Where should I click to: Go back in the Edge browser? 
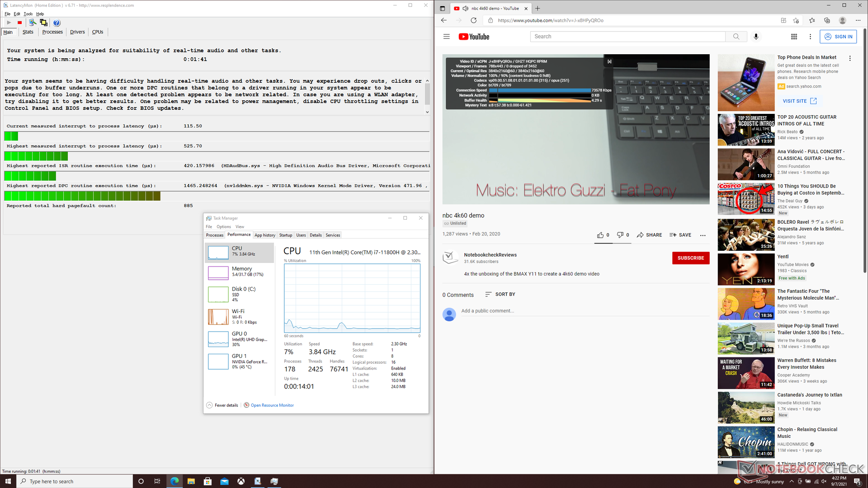(443, 20)
